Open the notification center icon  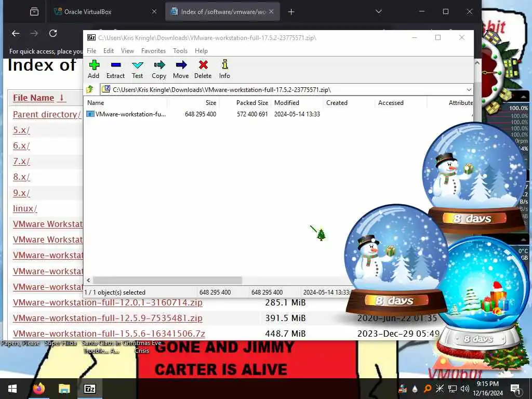[x=515, y=389]
